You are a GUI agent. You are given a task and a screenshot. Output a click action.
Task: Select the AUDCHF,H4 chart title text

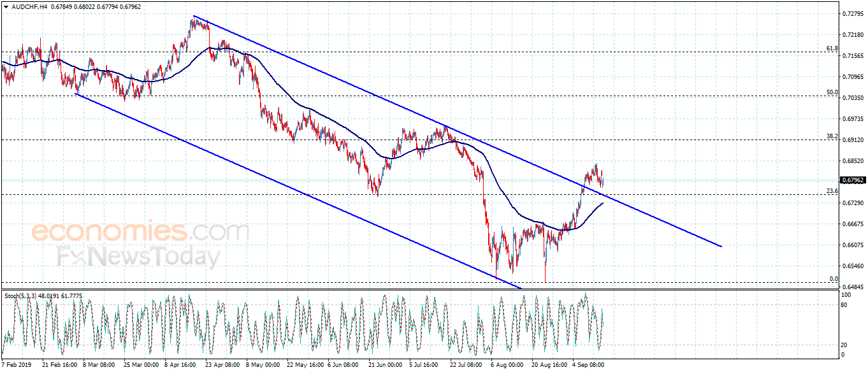click(29, 6)
